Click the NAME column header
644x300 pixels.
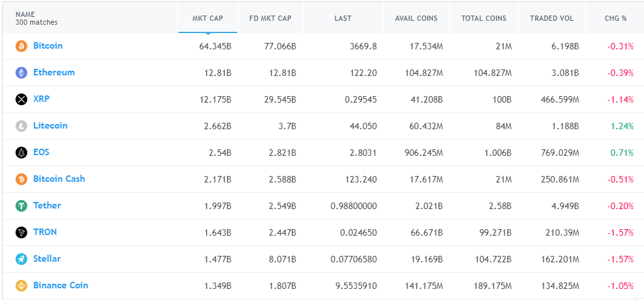(25, 14)
